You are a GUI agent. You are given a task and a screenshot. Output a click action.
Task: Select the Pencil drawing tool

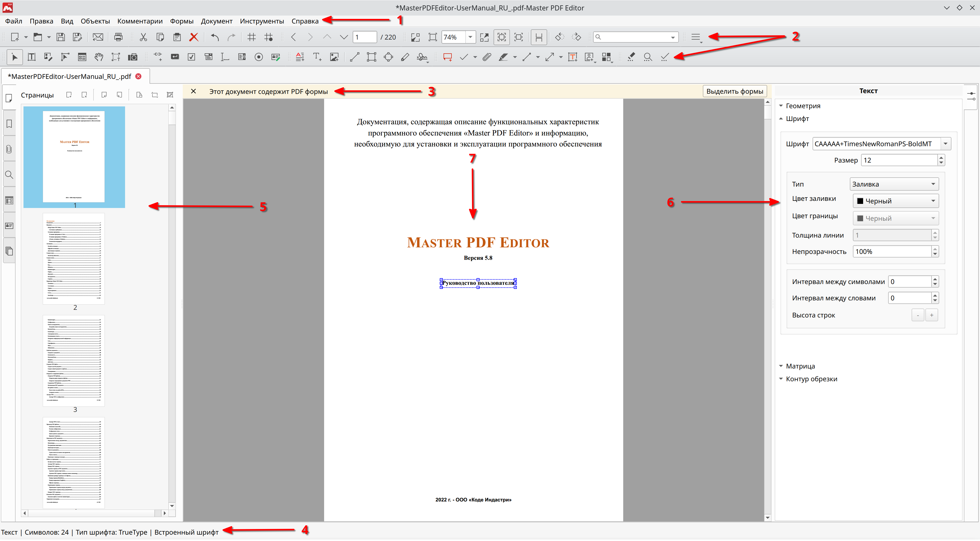click(405, 57)
